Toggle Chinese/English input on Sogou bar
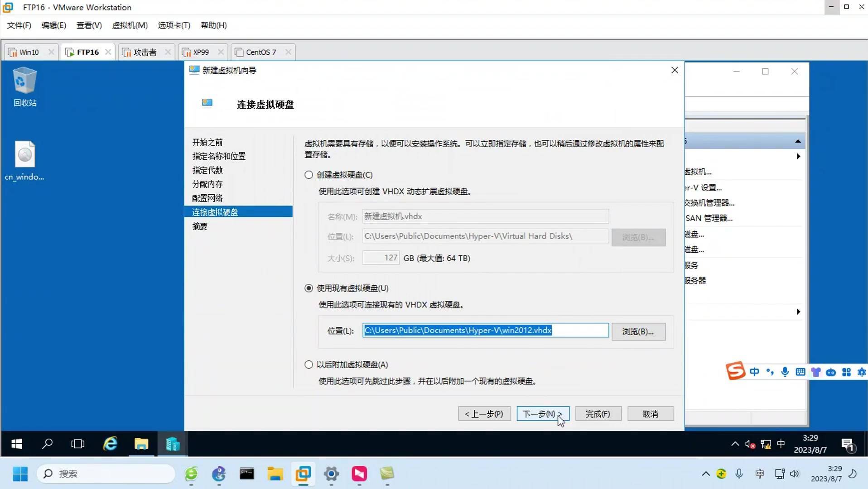The height and width of the screenshot is (489, 868). point(755,371)
